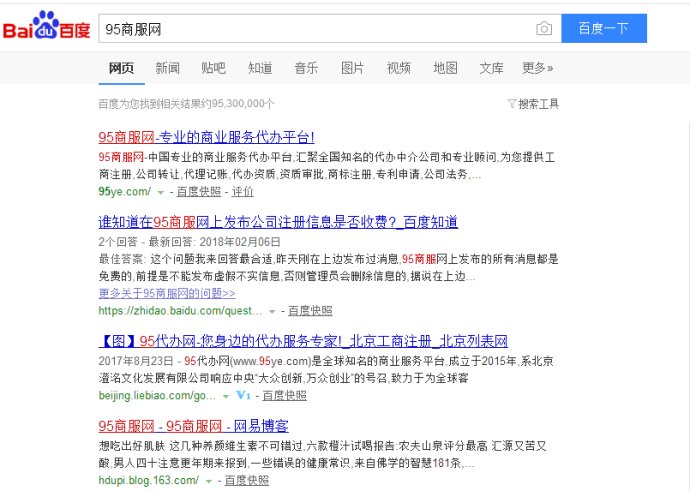
Task: Open the 95商服网 professional platform result
Action: click(x=206, y=137)
